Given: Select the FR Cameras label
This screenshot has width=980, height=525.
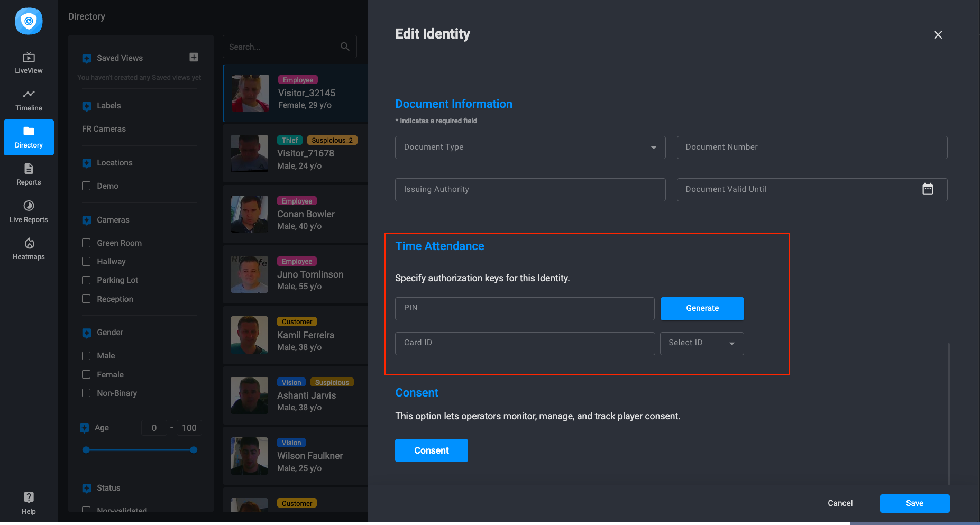Looking at the screenshot, I should click(104, 129).
